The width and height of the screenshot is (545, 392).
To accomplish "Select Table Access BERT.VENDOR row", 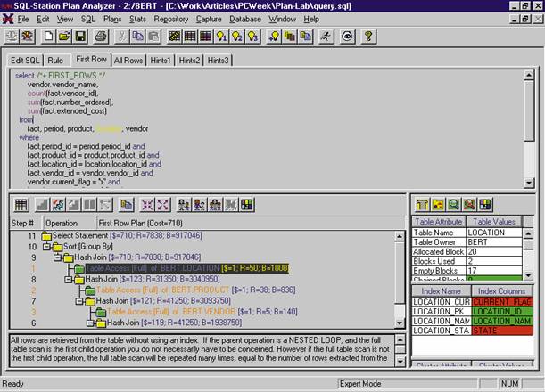I will (x=202, y=312).
